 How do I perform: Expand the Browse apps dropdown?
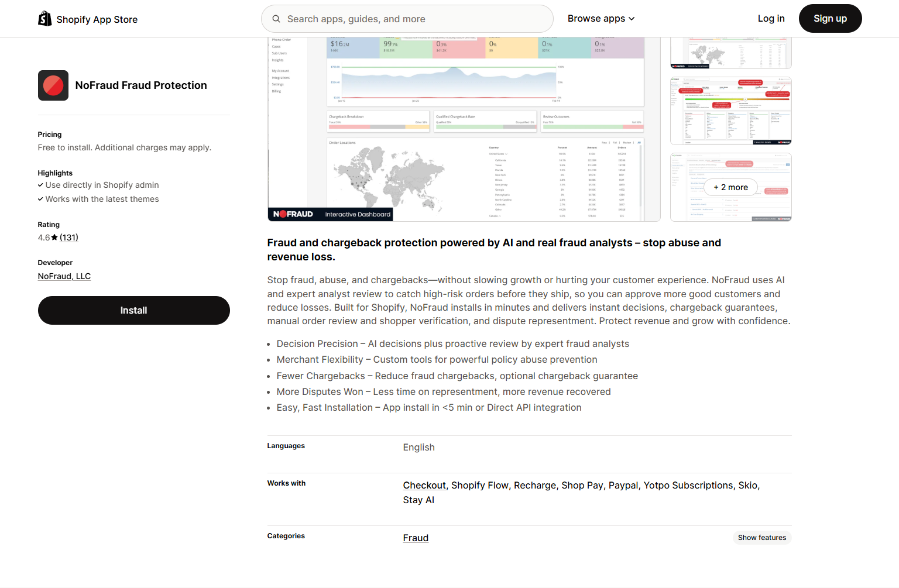pyautogui.click(x=601, y=19)
